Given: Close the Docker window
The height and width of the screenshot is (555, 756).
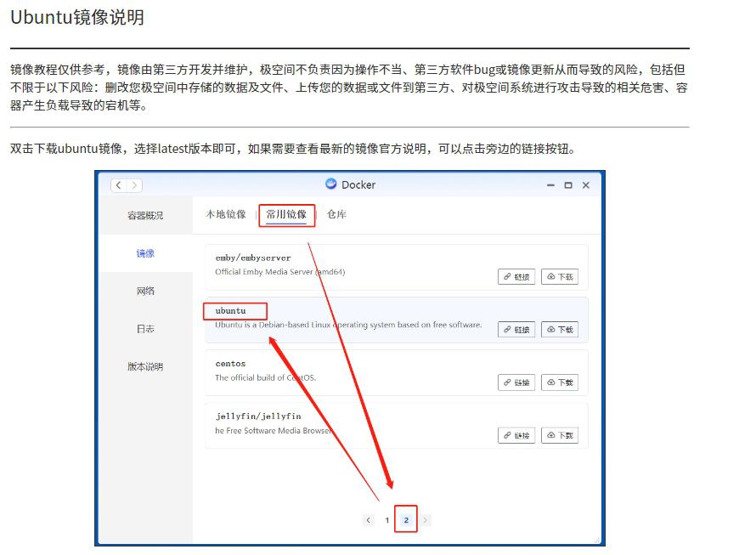Looking at the screenshot, I should [x=586, y=185].
